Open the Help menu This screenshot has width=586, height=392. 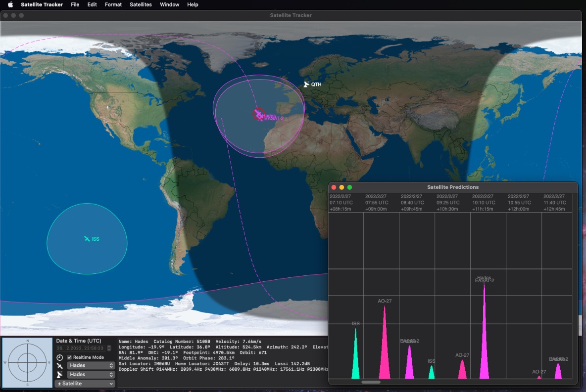193,4
